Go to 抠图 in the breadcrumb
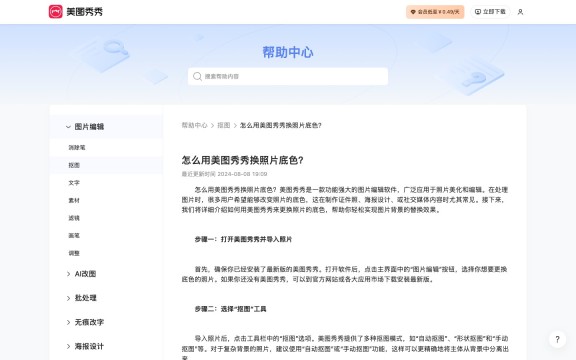576x360 pixels. click(223, 125)
